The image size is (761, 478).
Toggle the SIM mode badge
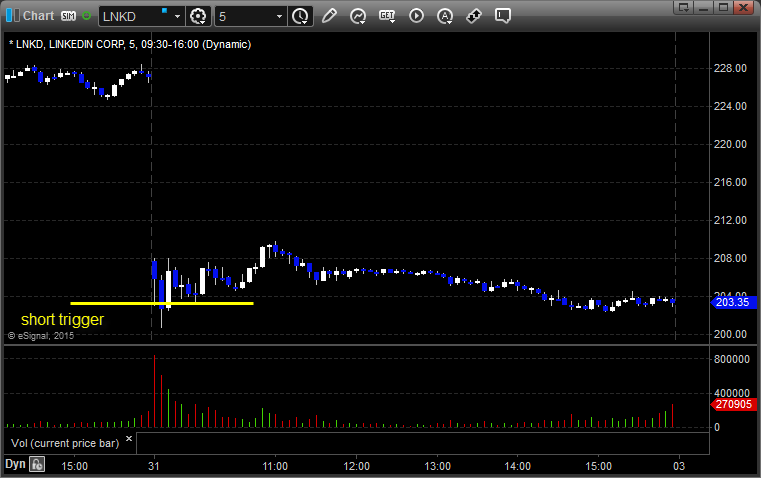click(x=69, y=16)
